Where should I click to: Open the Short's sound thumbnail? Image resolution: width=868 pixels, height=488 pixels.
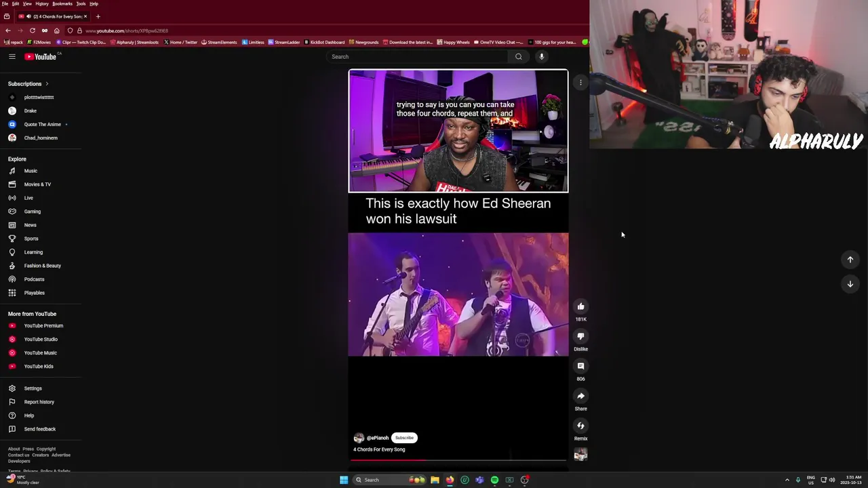point(580,455)
